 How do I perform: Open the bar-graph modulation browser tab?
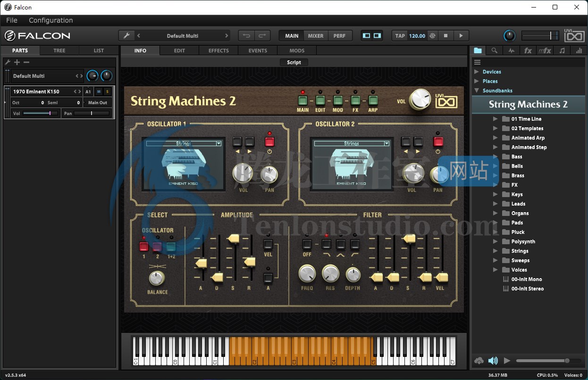(x=579, y=50)
